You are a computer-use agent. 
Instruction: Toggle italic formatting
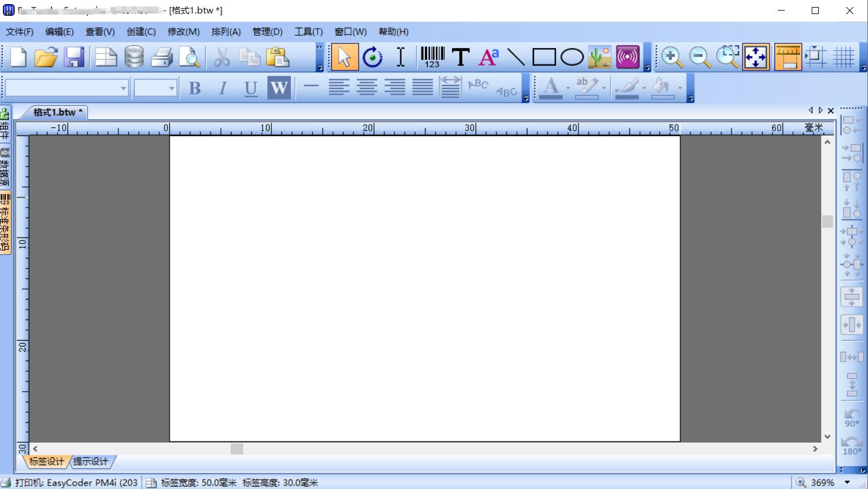tap(223, 88)
